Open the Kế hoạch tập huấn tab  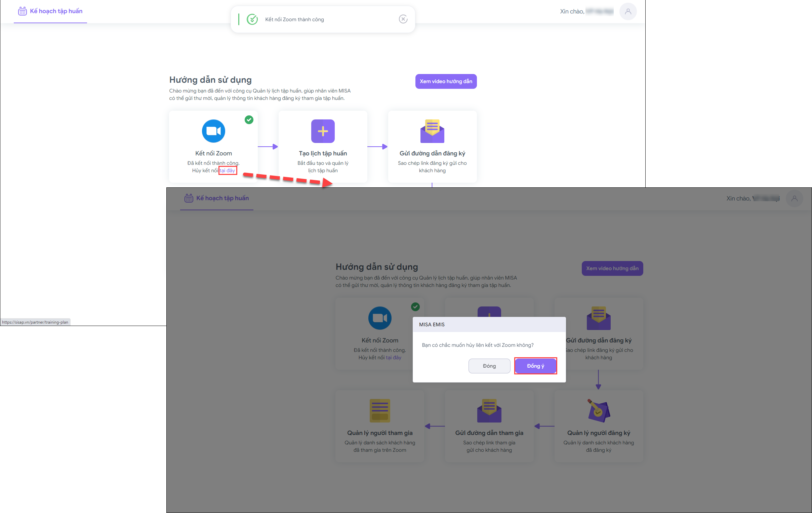tap(56, 11)
